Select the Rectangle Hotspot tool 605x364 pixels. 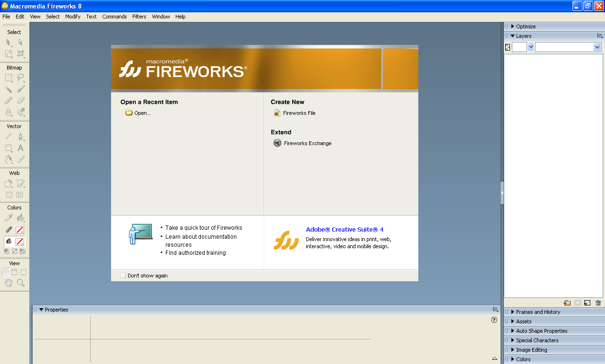pos(9,183)
